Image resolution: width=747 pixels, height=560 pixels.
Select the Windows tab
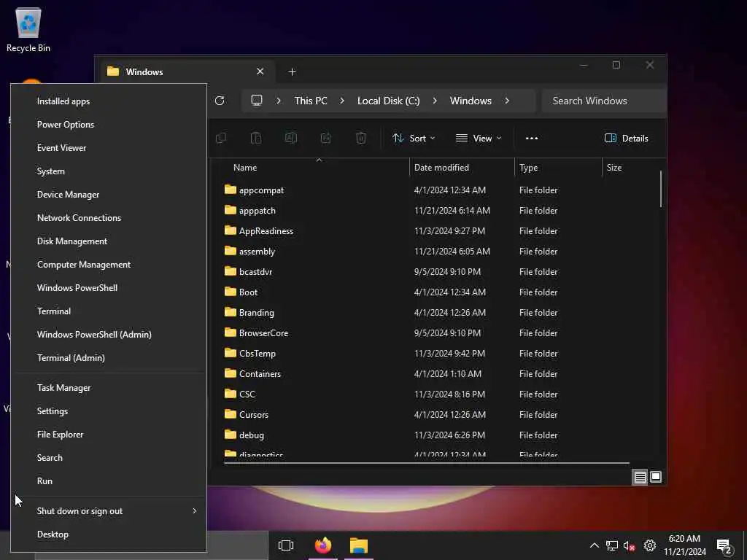coord(187,72)
